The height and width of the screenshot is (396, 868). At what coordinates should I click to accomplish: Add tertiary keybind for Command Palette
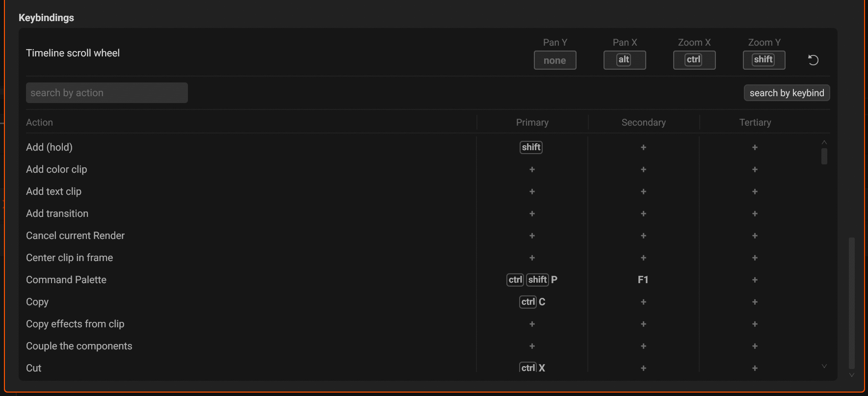pos(755,280)
